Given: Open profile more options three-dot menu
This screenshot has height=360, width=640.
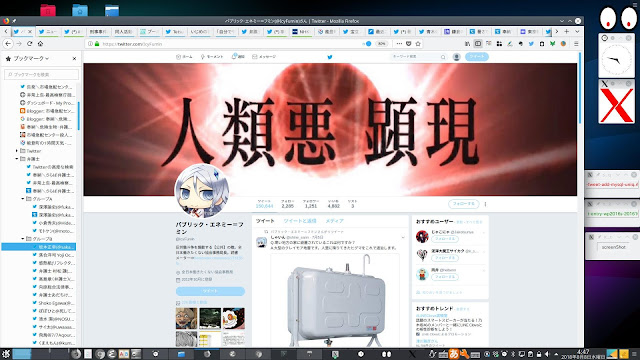Looking at the screenshot, I should [x=485, y=204].
